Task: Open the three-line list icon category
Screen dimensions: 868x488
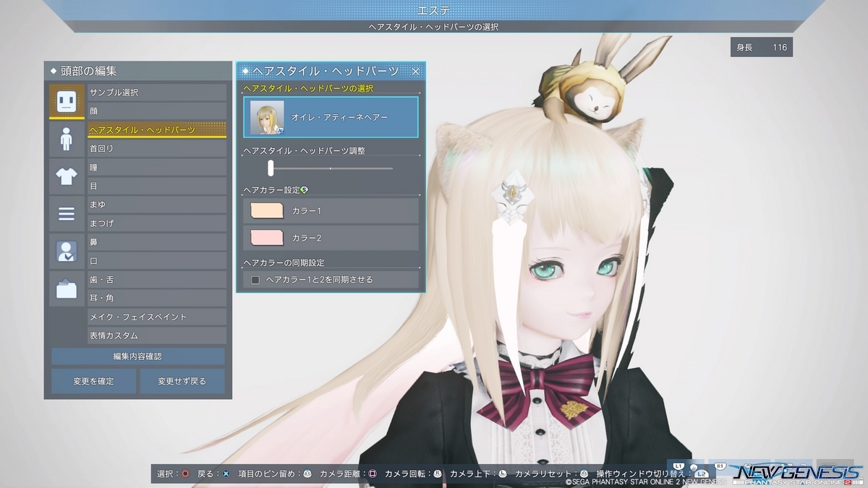Action: (67, 214)
